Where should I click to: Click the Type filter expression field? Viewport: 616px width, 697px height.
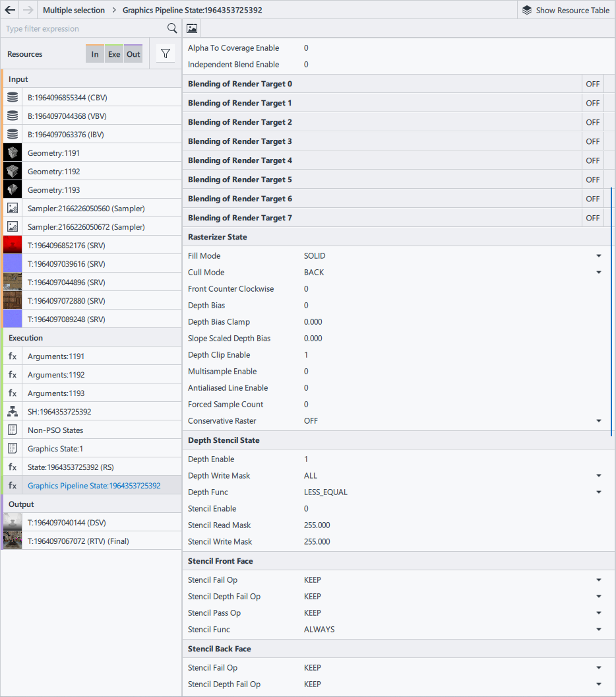pos(84,28)
